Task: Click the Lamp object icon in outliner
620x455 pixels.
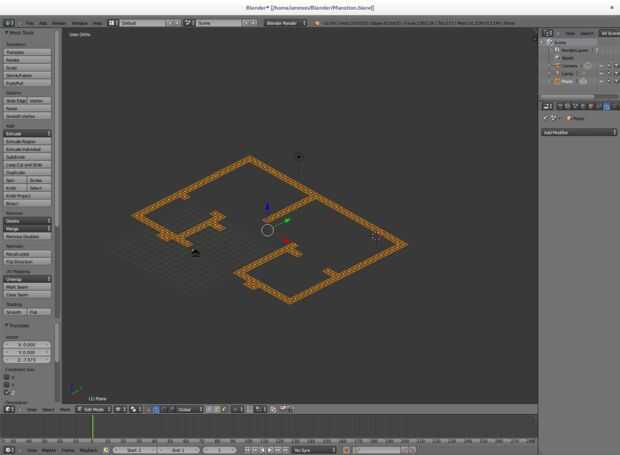Action: point(557,74)
